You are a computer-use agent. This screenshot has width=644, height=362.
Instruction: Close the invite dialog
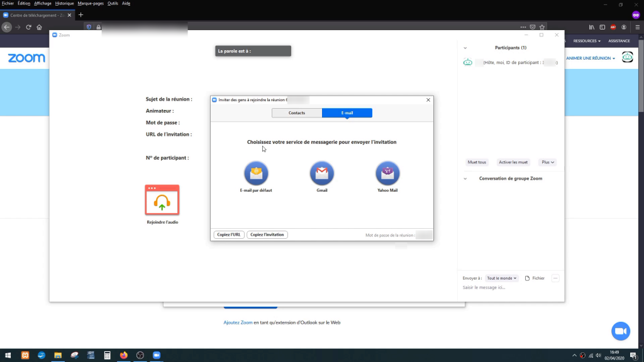point(428,100)
